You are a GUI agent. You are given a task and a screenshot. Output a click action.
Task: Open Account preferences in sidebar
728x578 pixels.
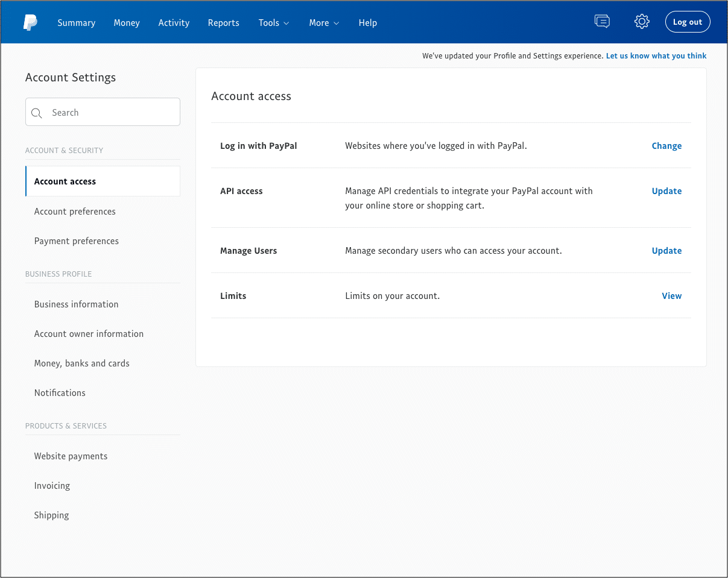75,212
